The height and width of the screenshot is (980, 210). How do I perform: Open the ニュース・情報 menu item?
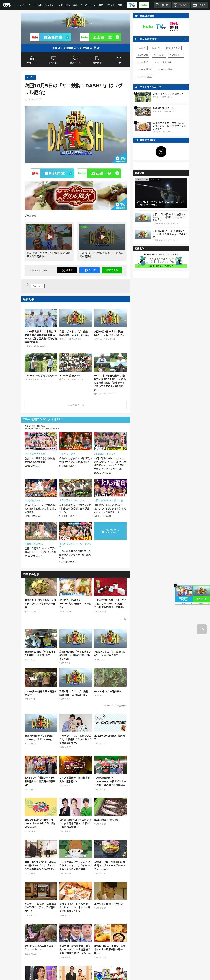click(34, 5)
